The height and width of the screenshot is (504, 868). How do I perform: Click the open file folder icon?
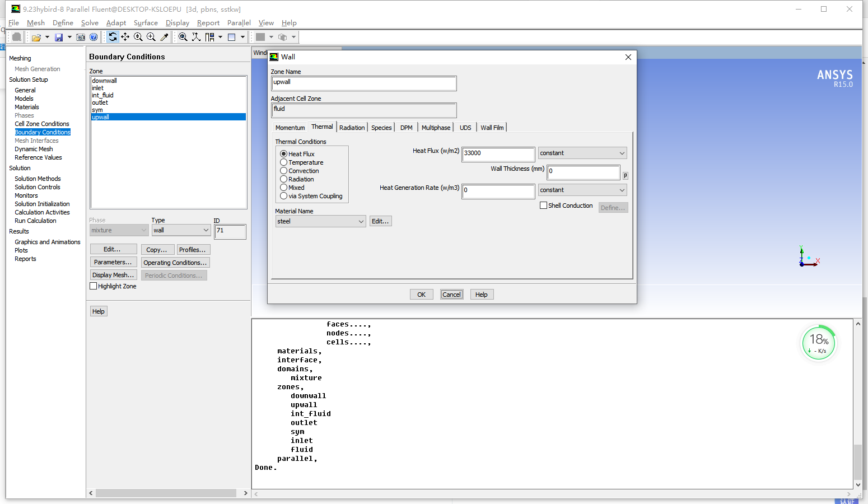[36, 38]
